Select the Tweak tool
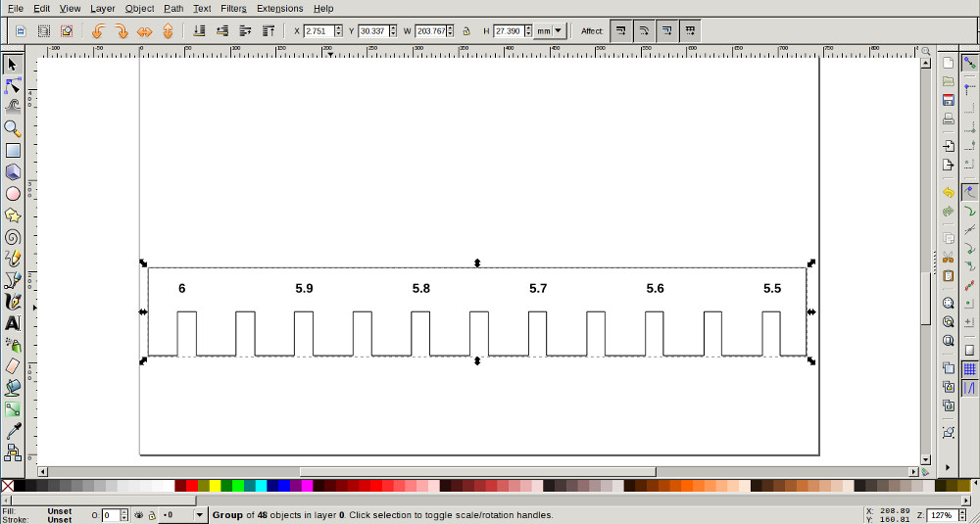The width and height of the screenshot is (980, 524). pos(13,107)
